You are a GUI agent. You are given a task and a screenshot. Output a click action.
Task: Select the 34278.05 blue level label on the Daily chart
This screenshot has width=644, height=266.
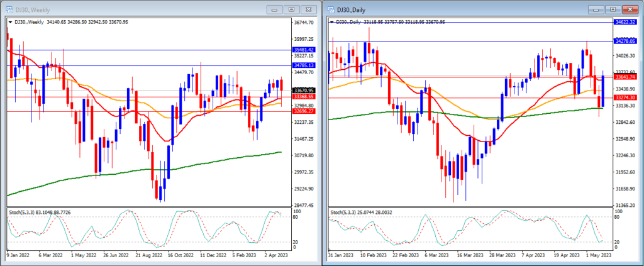[x=625, y=41]
